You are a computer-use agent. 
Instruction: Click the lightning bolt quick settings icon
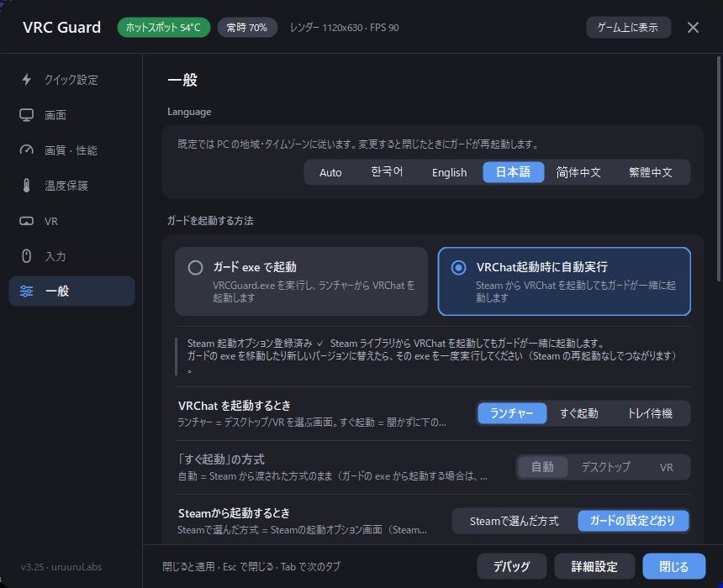pyautogui.click(x=27, y=79)
